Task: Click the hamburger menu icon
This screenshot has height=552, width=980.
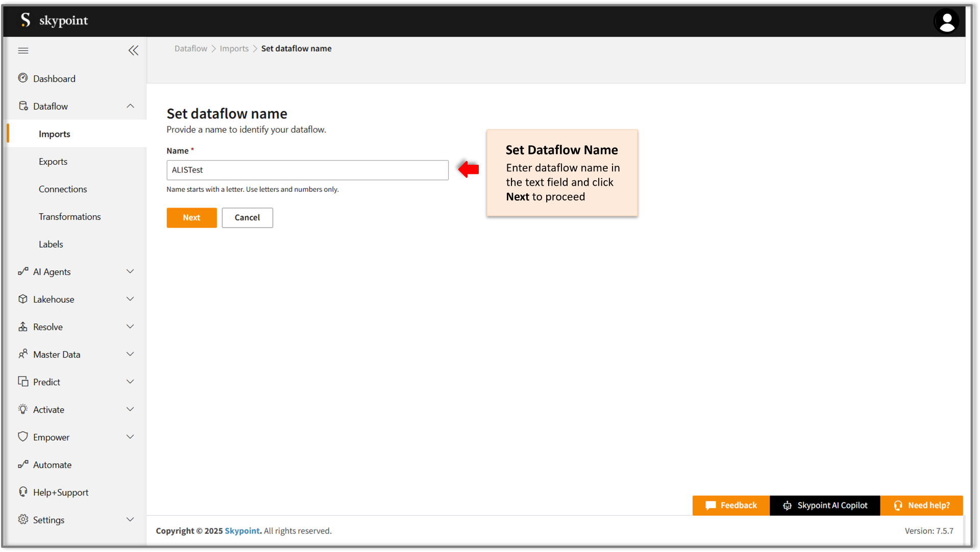Action: point(23,50)
